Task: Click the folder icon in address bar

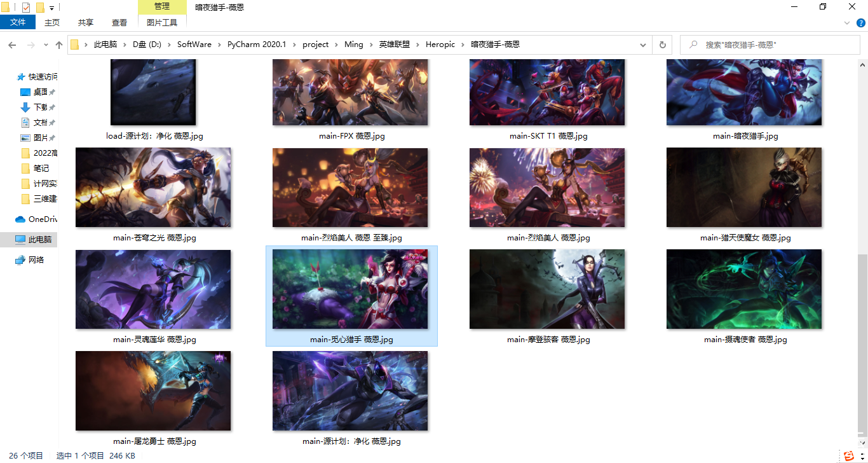Action: (x=75, y=45)
